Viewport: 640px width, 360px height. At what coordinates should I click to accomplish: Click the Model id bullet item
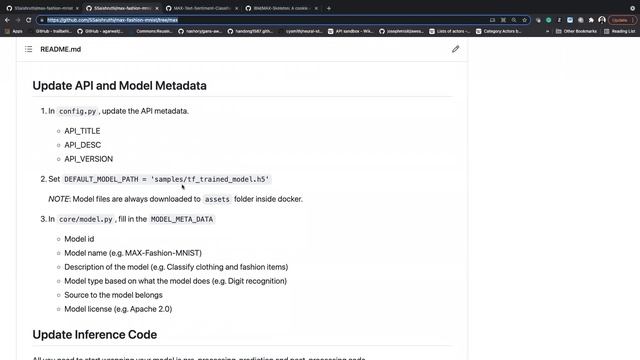(79, 239)
